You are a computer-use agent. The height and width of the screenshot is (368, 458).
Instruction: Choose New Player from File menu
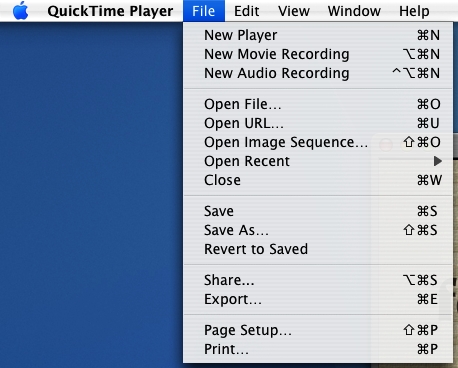click(x=318, y=35)
